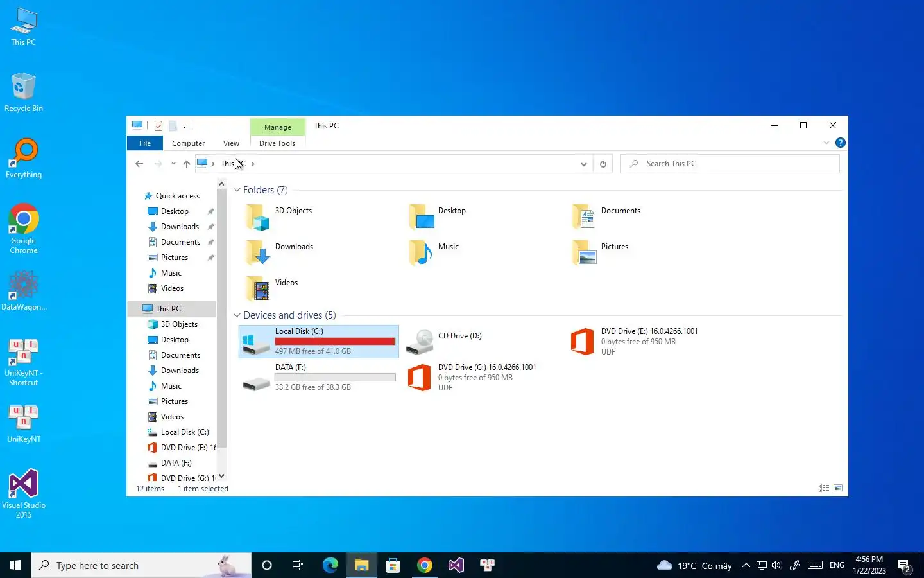Click the Up one level arrow

[x=187, y=164]
